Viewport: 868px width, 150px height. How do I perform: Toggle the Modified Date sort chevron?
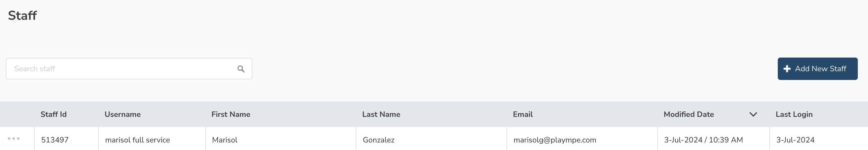[753, 114]
